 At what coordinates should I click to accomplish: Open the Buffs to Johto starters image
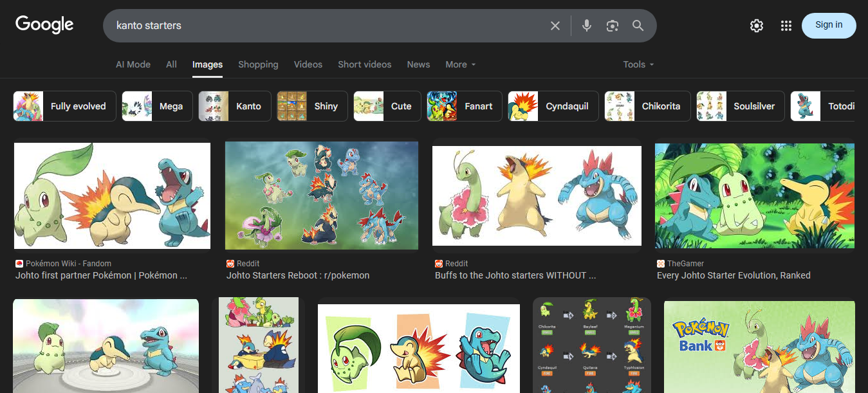pyautogui.click(x=537, y=196)
